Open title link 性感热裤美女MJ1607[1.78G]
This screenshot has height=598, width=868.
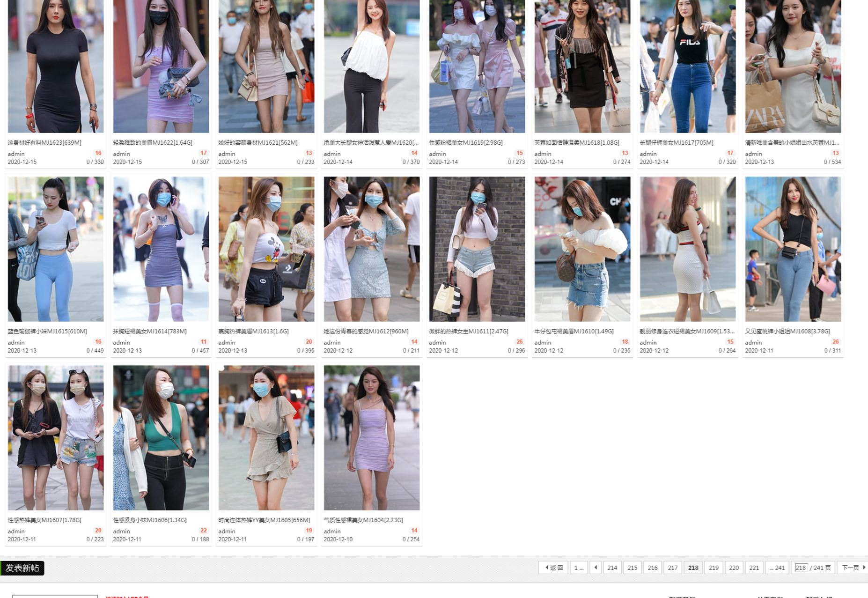click(x=44, y=520)
